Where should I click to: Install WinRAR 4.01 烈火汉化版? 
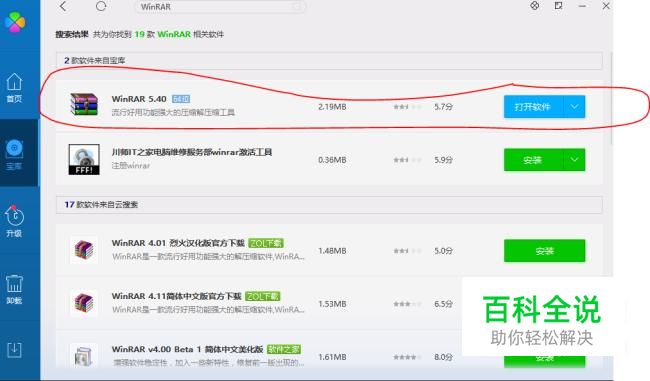click(x=545, y=251)
